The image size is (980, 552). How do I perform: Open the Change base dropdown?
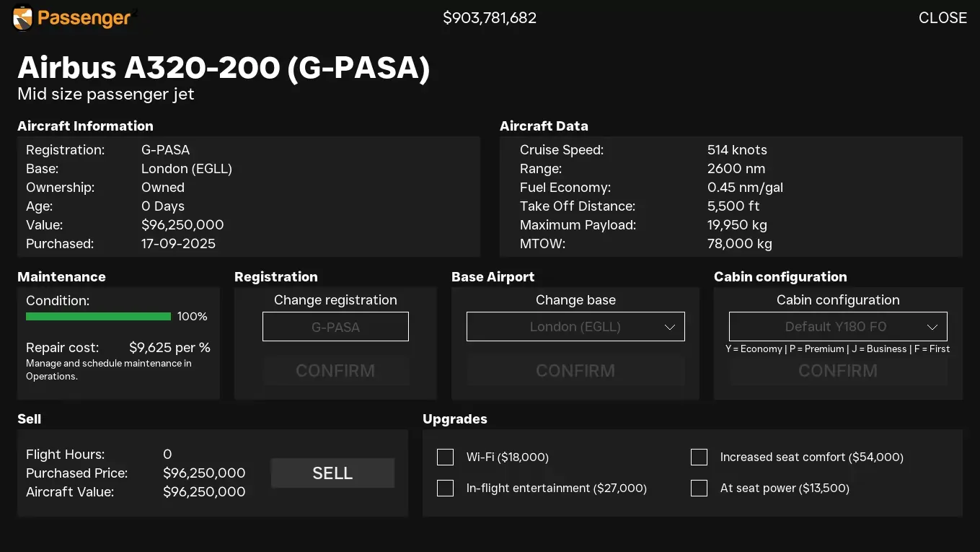point(575,327)
